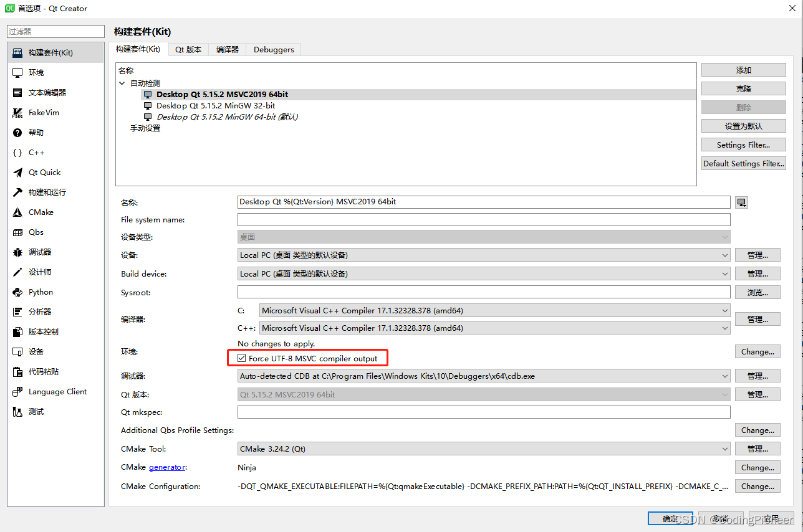Click the Sysroot input field

[484, 292]
